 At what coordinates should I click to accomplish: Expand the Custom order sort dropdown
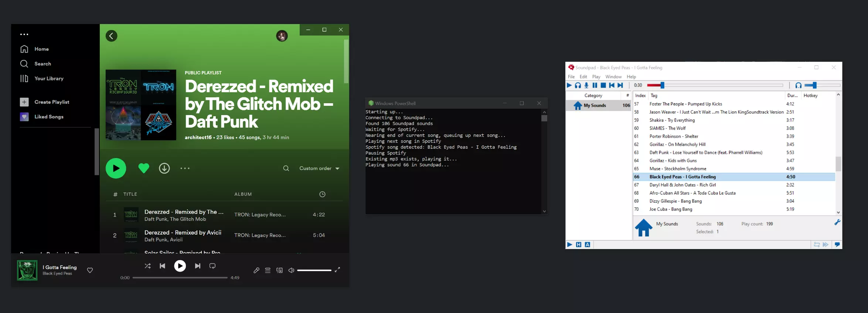pyautogui.click(x=319, y=168)
